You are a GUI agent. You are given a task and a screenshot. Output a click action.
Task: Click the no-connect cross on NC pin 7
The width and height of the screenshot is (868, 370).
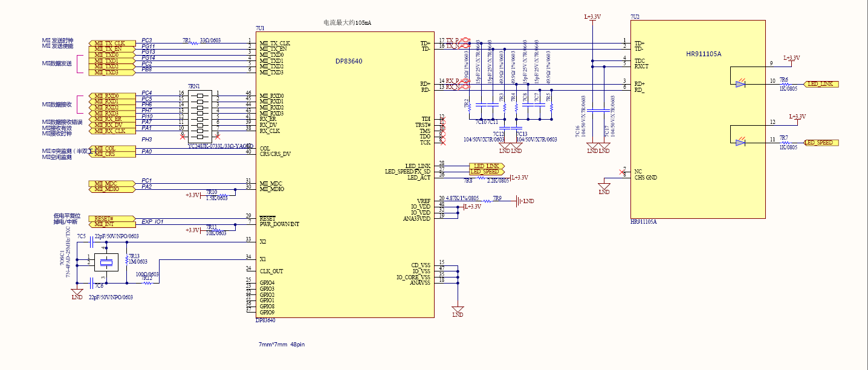coord(623,172)
